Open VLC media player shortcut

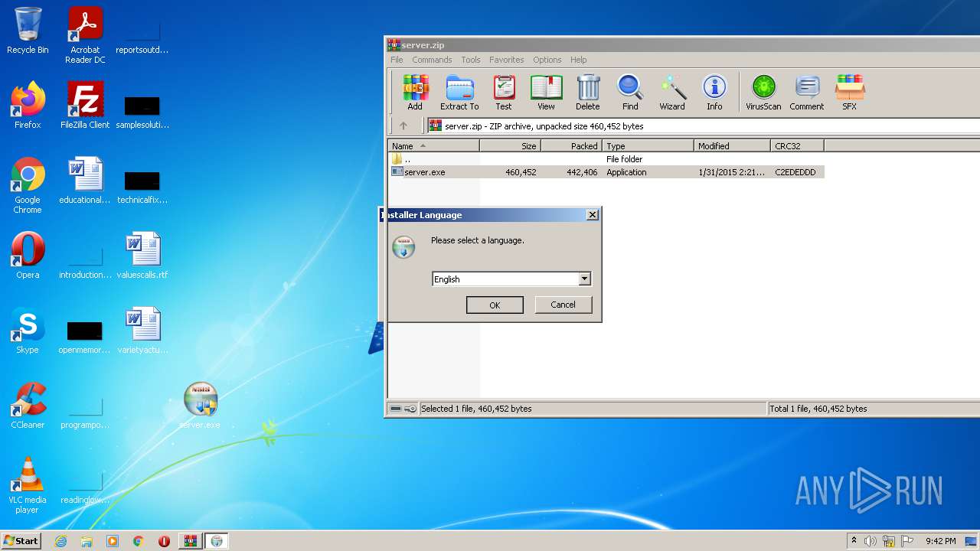pos(28,485)
